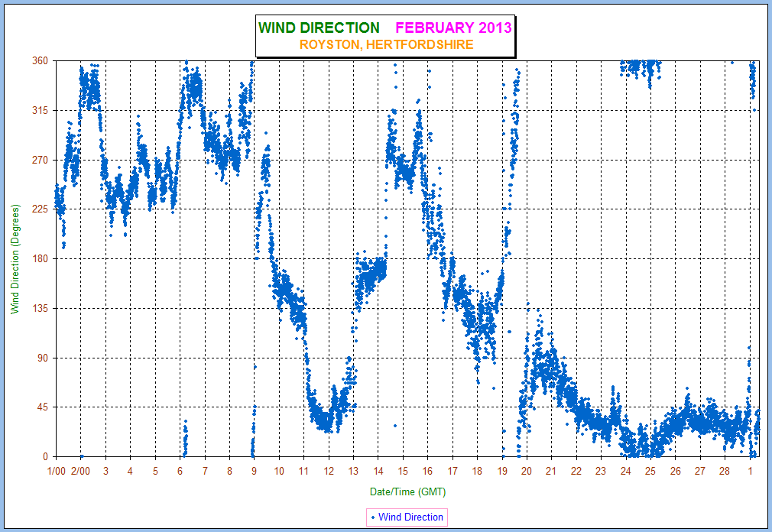Click the WIND DIRECTION green title text
Viewport: 772px width, 532px height.
pos(319,28)
